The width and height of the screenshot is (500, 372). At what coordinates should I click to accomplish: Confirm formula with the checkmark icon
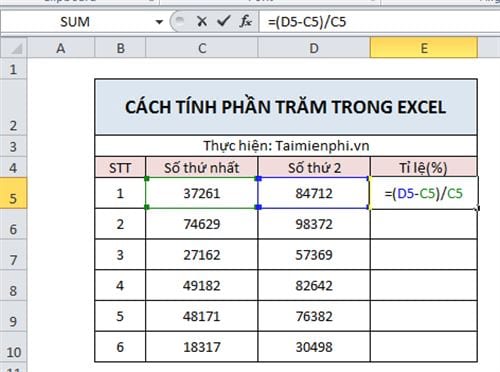click(223, 22)
